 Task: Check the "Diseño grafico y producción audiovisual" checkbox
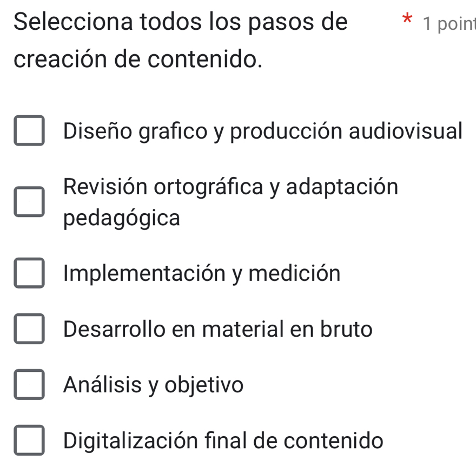[29, 132]
